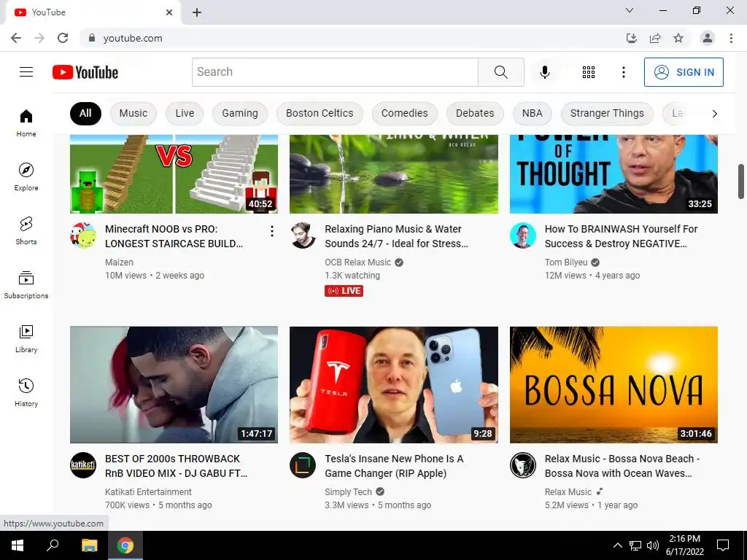Open History in the sidebar
The image size is (747, 560).
(26, 392)
